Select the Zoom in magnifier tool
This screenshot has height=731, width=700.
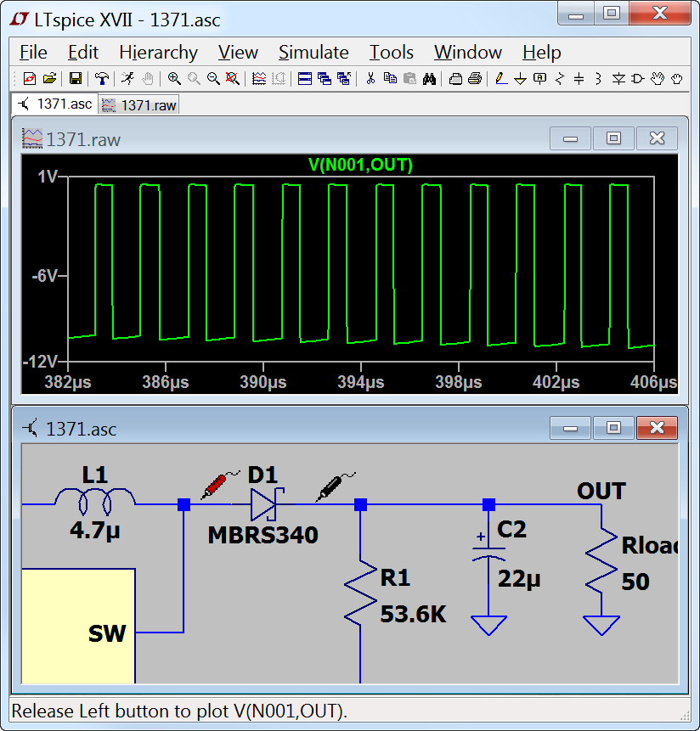(174, 79)
